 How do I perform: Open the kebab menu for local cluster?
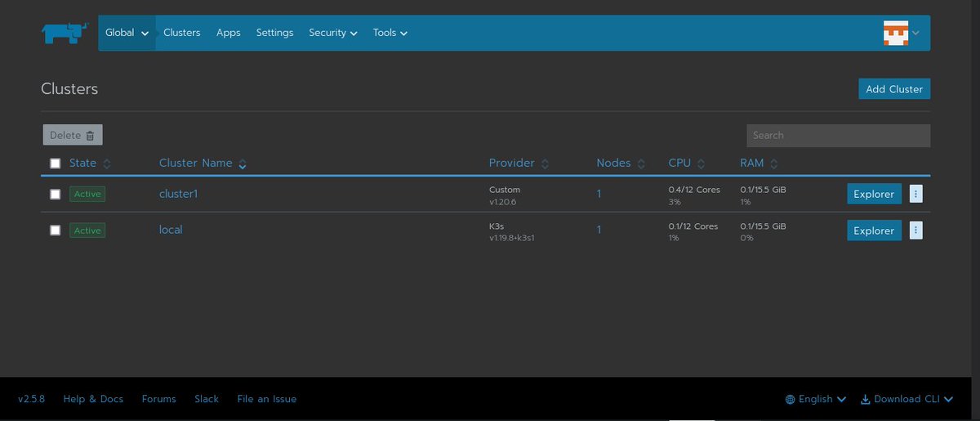click(x=915, y=231)
